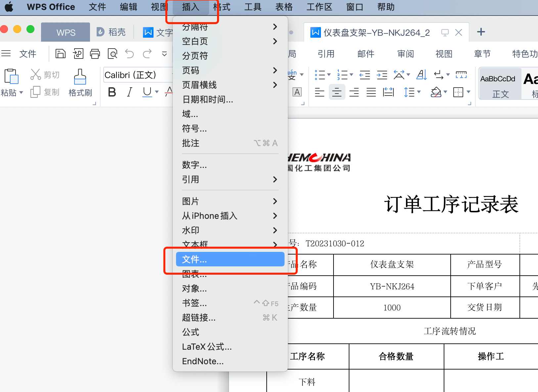Click the Save icon
Viewport: 538px width, 392px height.
pyautogui.click(x=61, y=53)
